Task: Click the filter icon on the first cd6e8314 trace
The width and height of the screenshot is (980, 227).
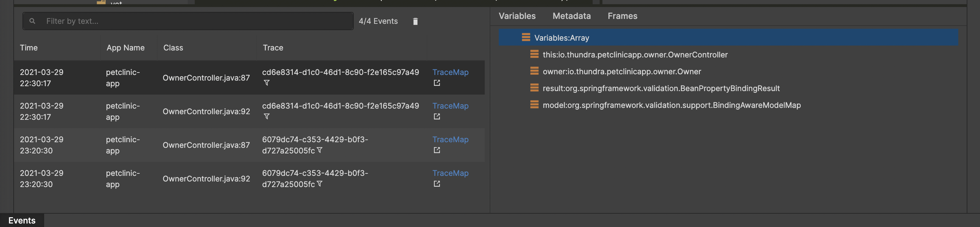Action: pos(266,83)
